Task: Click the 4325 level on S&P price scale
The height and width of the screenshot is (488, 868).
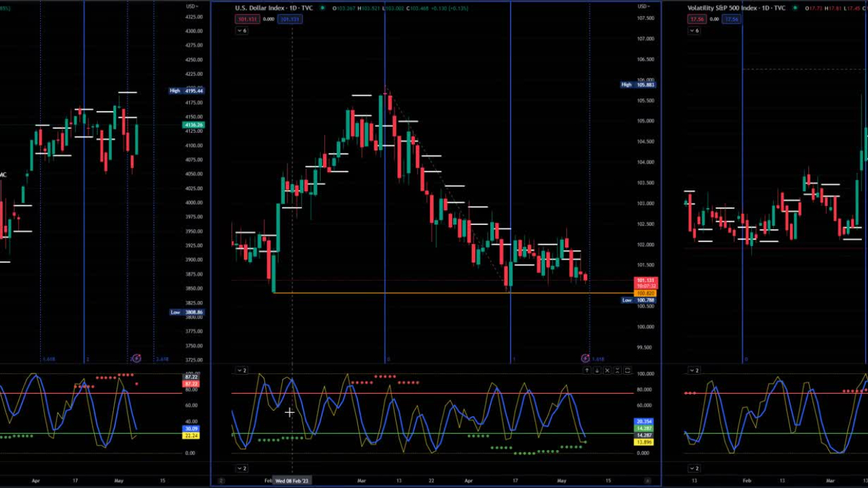Action: (x=193, y=17)
